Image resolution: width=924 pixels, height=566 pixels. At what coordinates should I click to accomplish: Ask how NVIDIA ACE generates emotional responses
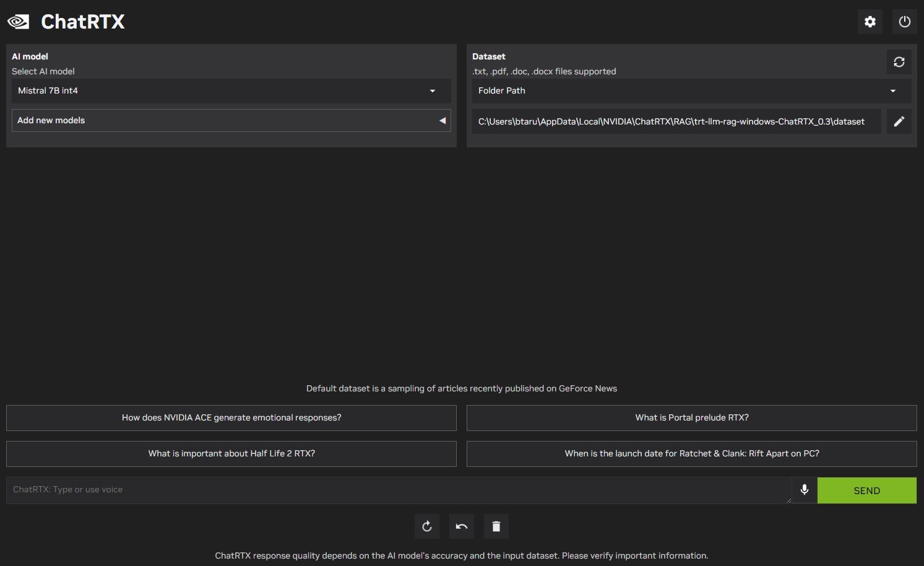231,418
